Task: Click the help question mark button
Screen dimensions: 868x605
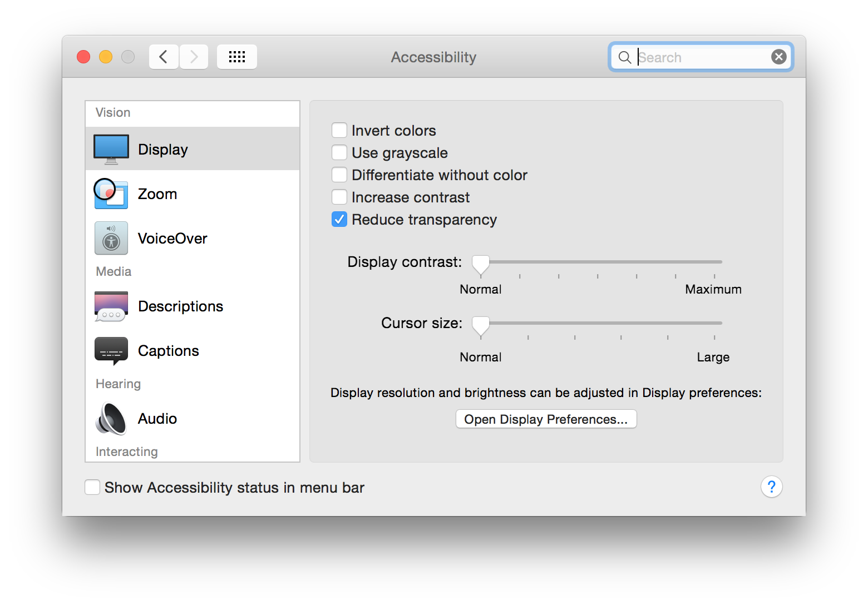Action: point(771,487)
